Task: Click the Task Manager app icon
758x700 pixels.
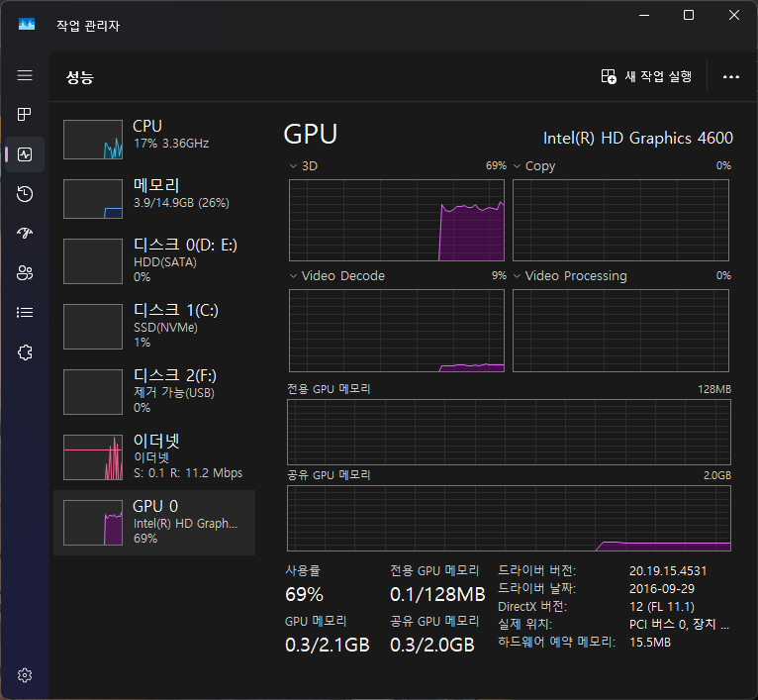Action: [x=27, y=24]
